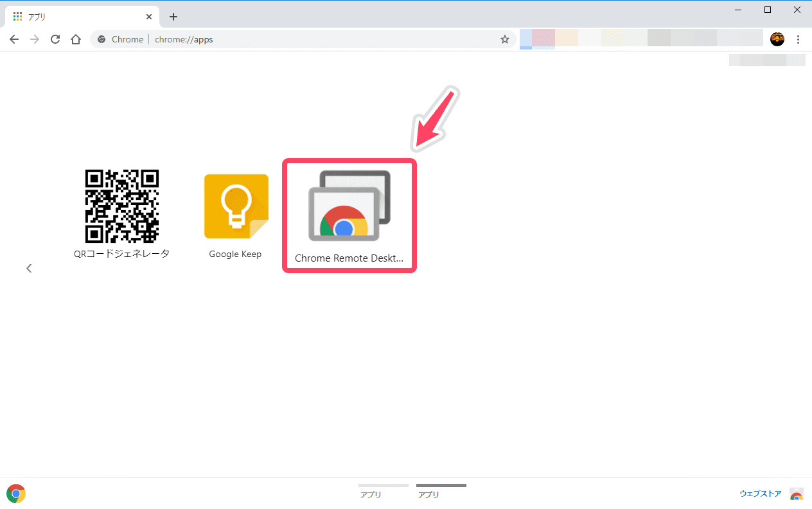Bookmark this page with the star icon
The image size is (812, 509).
[505, 39]
